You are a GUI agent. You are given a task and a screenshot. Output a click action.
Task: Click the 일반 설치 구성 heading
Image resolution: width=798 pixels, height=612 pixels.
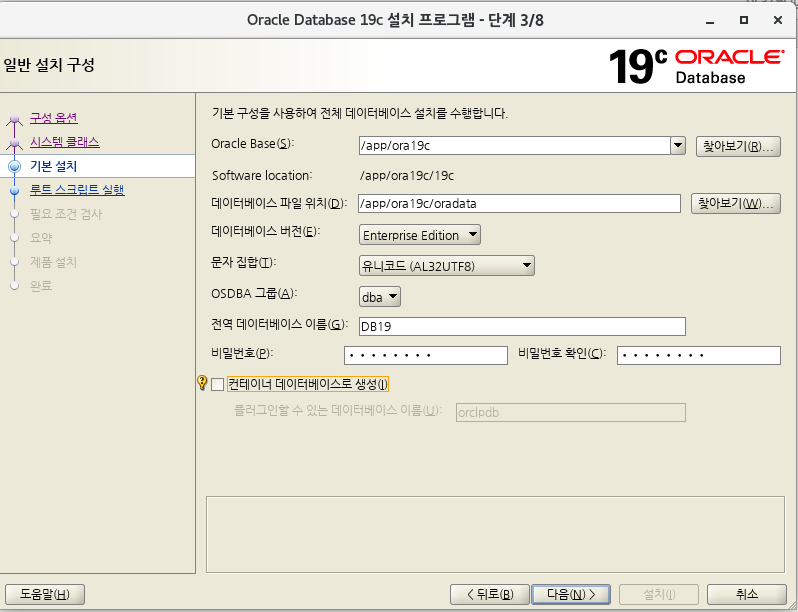(x=49, y=65)
